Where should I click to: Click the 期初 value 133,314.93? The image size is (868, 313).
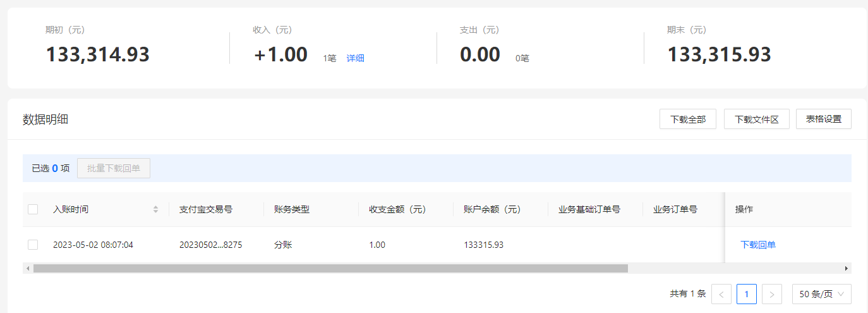click(x=98, y=54)
